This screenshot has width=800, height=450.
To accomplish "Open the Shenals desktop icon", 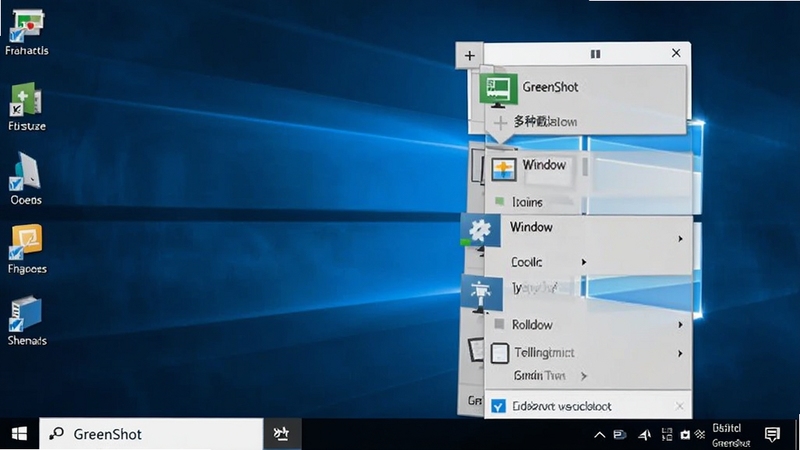I will coord(27,320).
